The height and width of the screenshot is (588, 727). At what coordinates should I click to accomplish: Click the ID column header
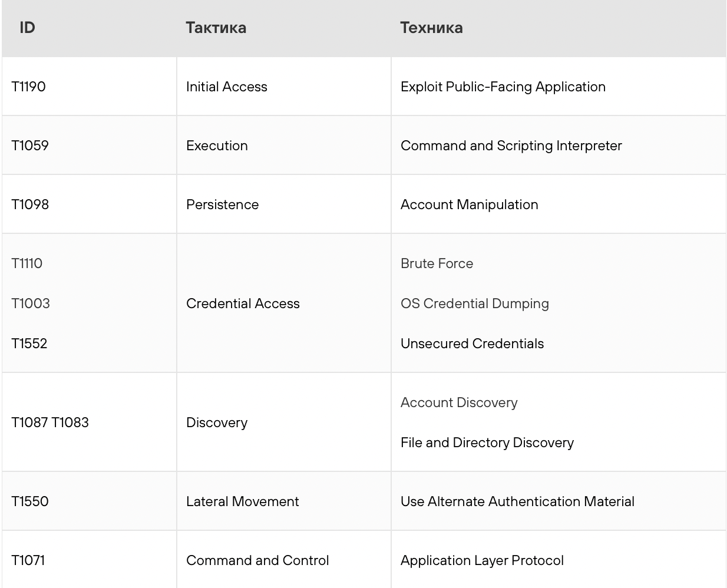(27, 28)
